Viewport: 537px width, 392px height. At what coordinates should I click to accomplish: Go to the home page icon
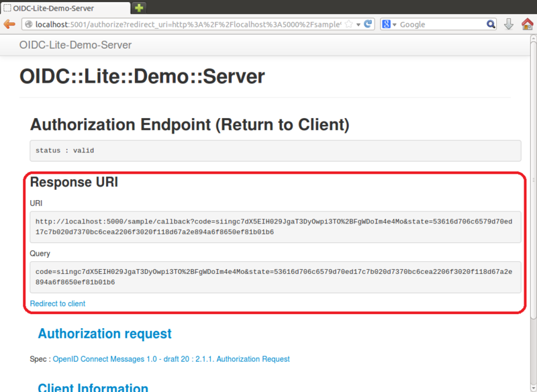coord(527,24)
